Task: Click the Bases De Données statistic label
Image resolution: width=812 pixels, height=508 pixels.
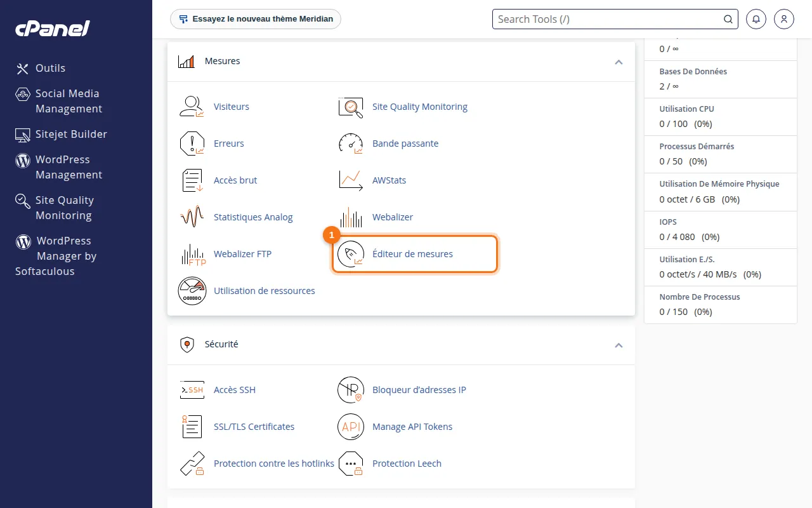Action: tap(693, 71)
